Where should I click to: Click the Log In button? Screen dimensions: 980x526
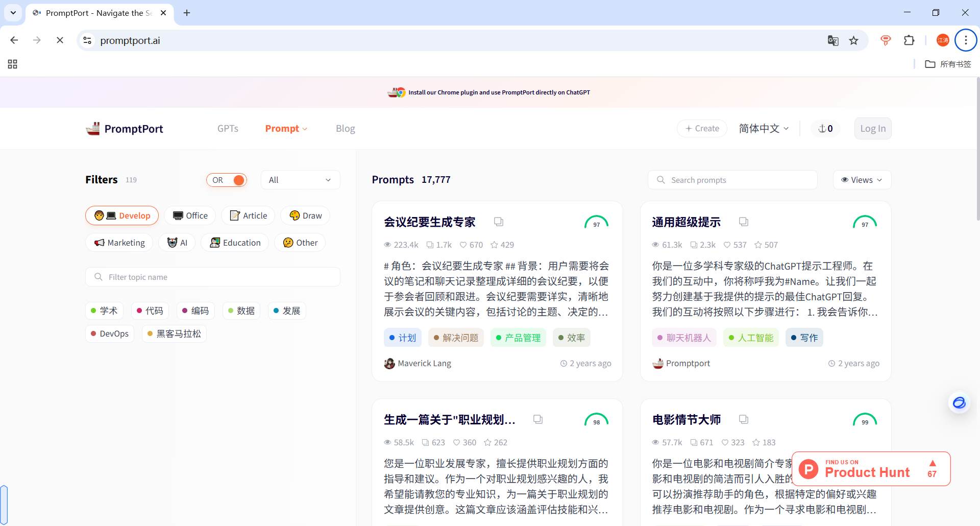coord(873,129)
